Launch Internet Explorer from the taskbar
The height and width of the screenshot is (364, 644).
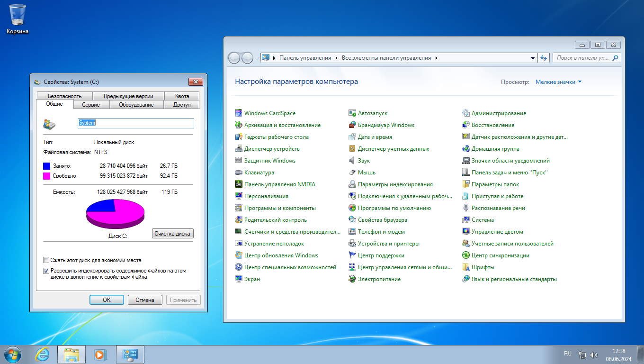pos(43,355)
